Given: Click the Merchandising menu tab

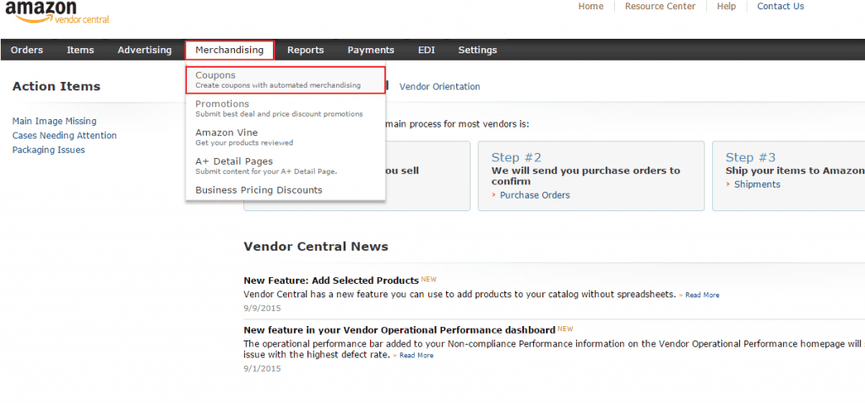Looking at the screenshot, I should 229,50.
